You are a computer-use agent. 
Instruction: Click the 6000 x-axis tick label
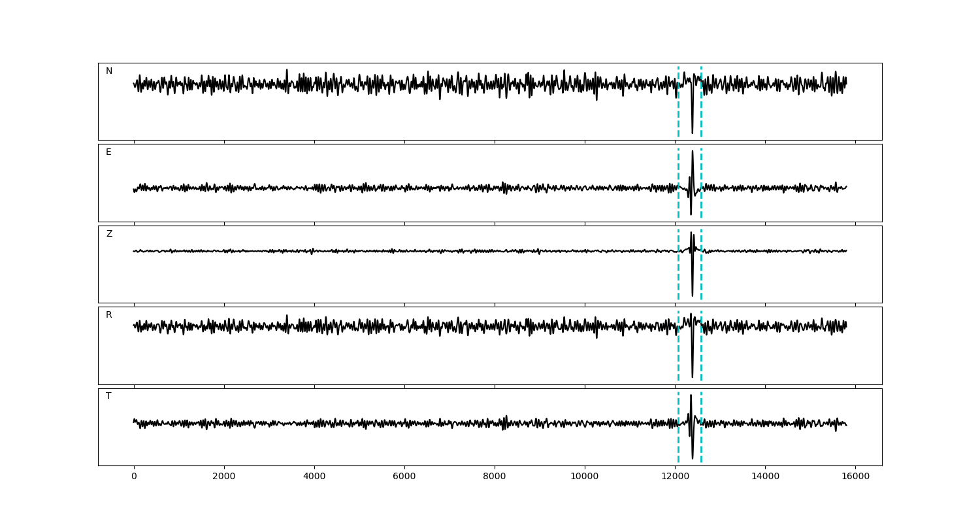coord(404,477)
